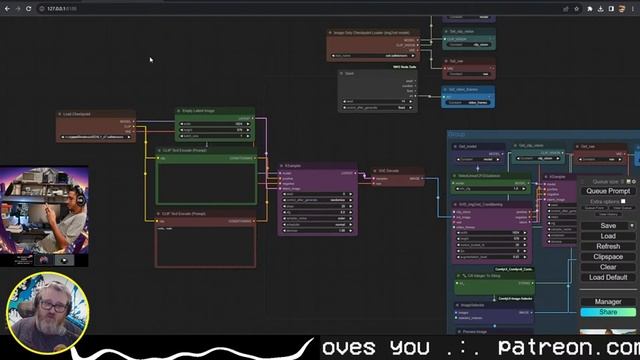Collapse the Set_vae node dot

tap(446, 61)
